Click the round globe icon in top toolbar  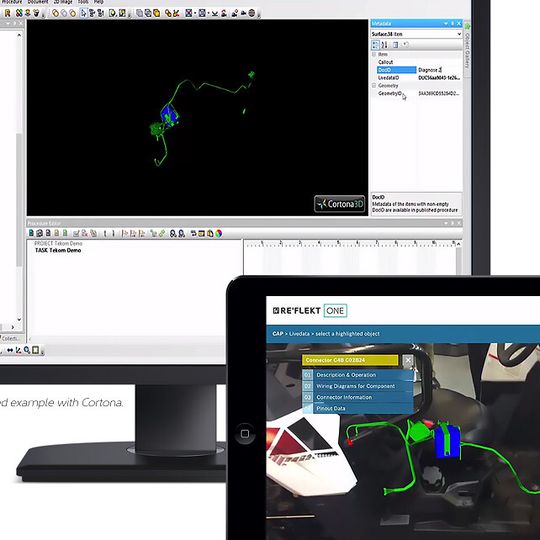coord(252,13)
